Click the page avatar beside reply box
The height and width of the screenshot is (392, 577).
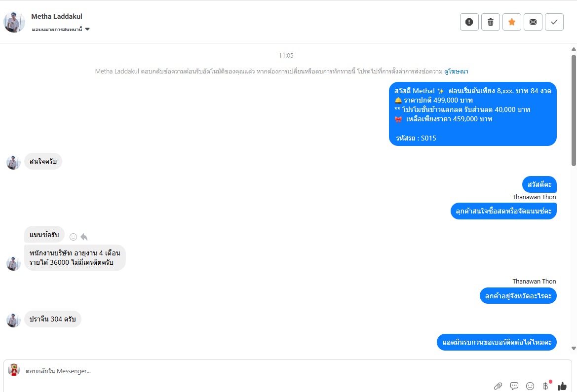coord(14,370)
